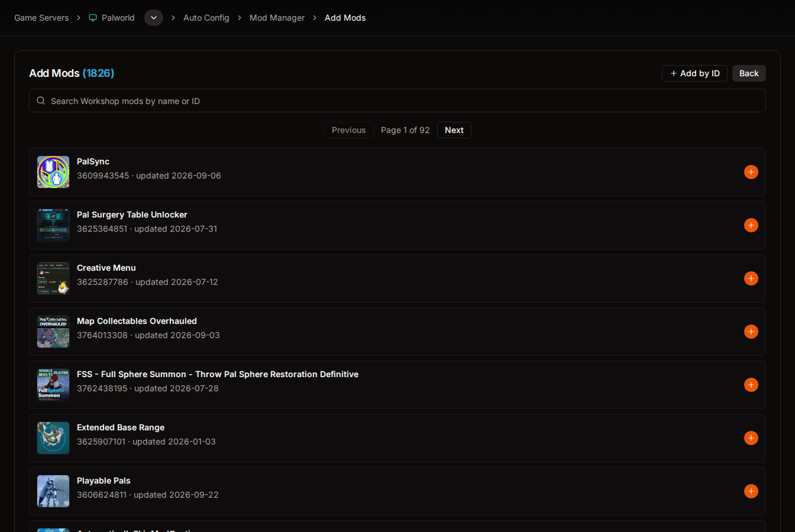The image size is (795, 532).
Task: Click ID text 3609943545
Action: click(x=103, y=176)
